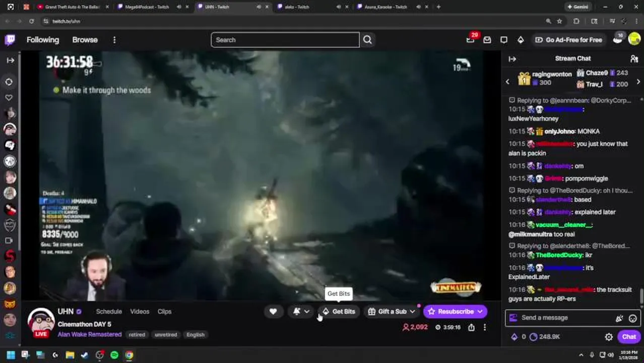Open the Twitch home logo
The image size is (644, 363).
pos(10,40)
